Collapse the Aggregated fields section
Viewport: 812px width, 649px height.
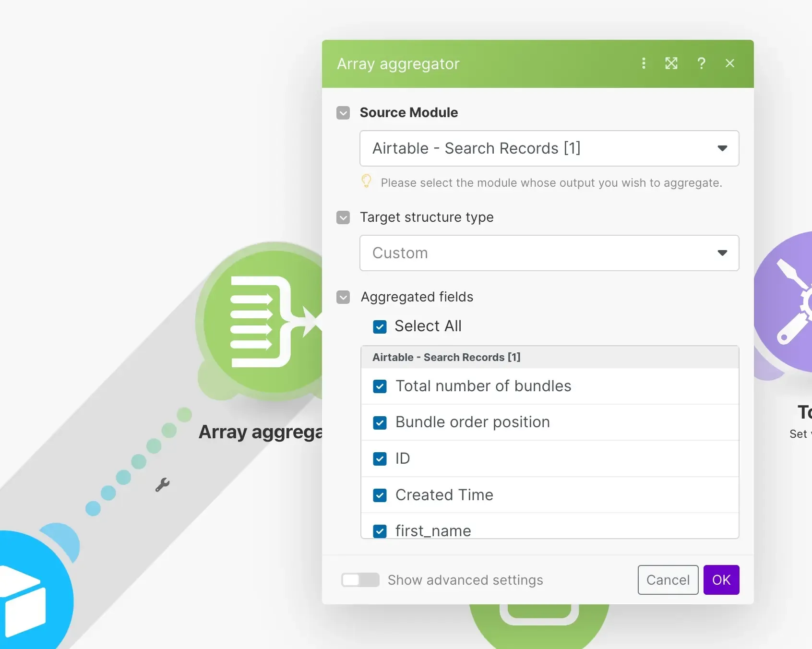343,297
